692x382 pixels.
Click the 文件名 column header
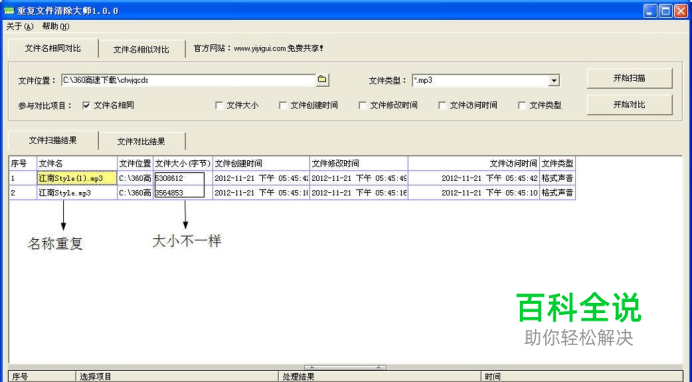[x=77, y=163]
